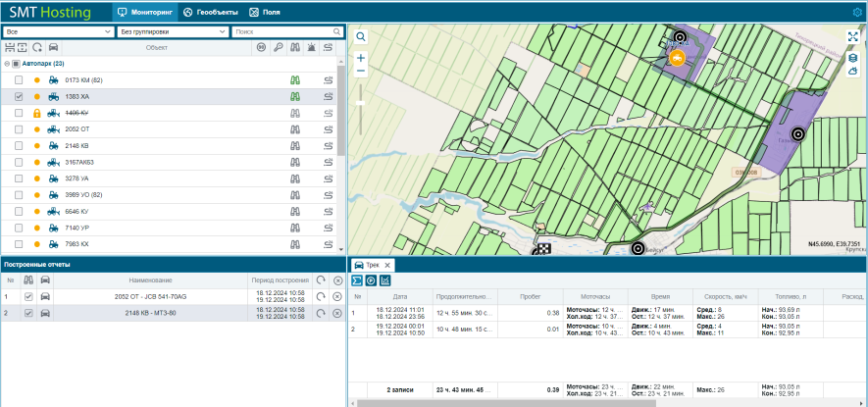Check the box for 0173 KM (82)

(x=19, y=80)
